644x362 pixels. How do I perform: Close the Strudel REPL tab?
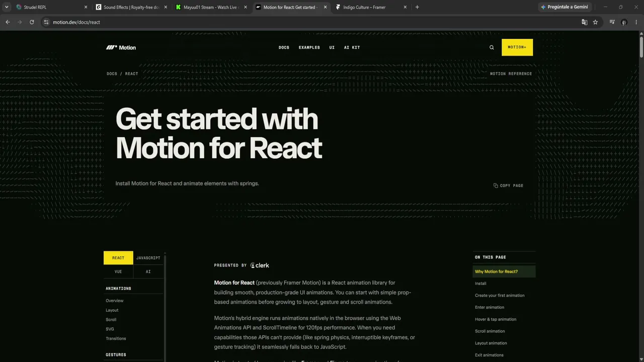pos(86,7)
